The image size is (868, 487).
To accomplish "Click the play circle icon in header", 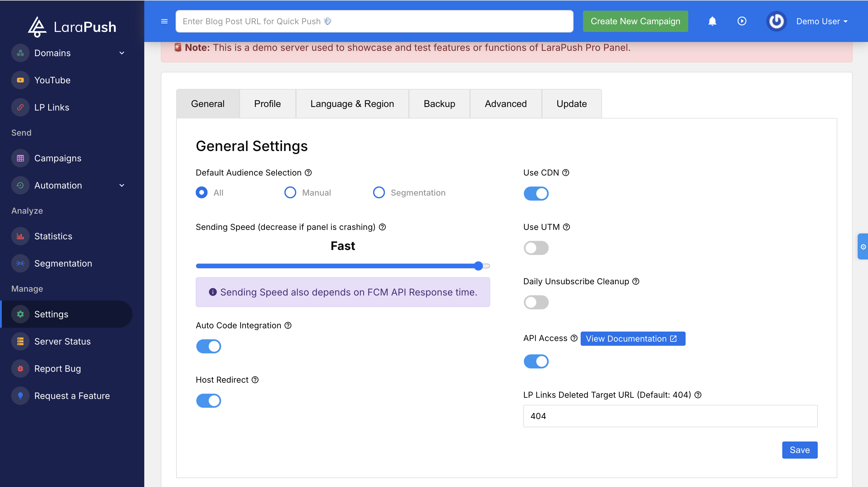I will pyautogui.click(x=742, y=21).
